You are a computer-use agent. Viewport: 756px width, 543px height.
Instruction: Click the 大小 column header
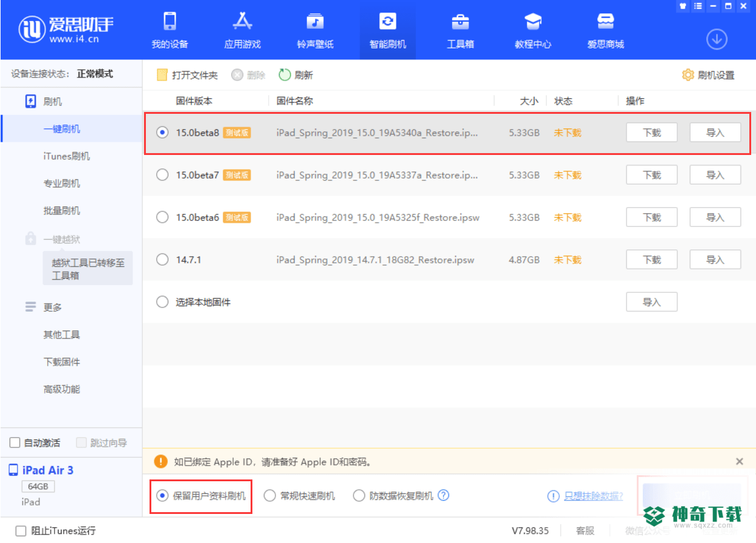(529, 101)
